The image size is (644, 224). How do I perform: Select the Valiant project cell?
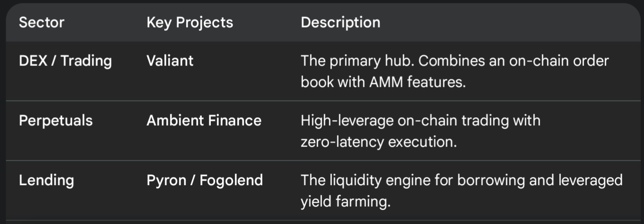[x=170, y=61]
